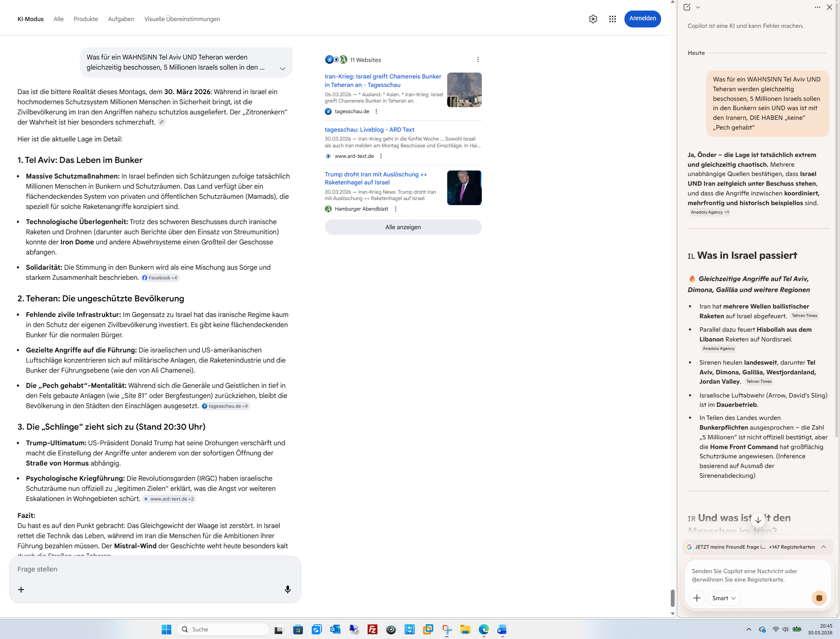Switch to Visuelle Übereinstimmungen tab

coord(182,19)
